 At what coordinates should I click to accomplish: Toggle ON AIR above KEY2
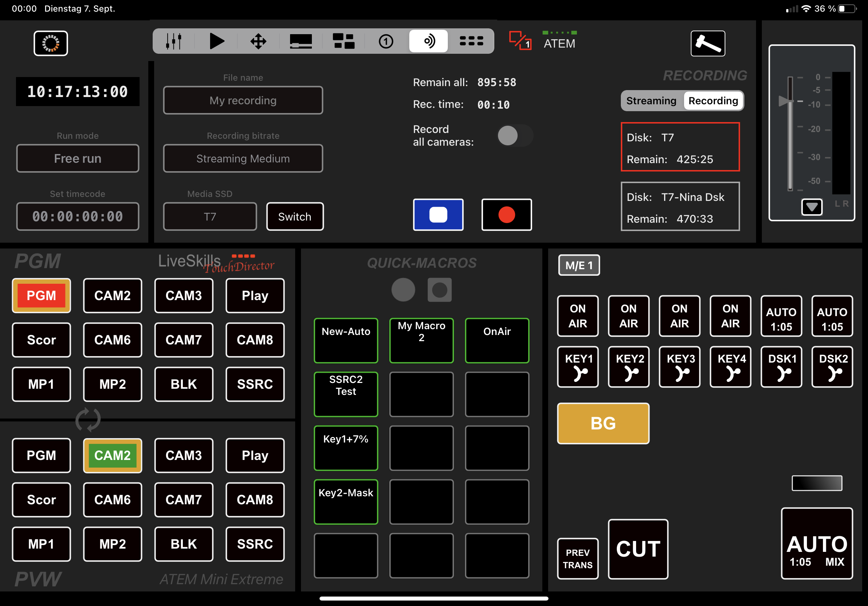(629, 316)
